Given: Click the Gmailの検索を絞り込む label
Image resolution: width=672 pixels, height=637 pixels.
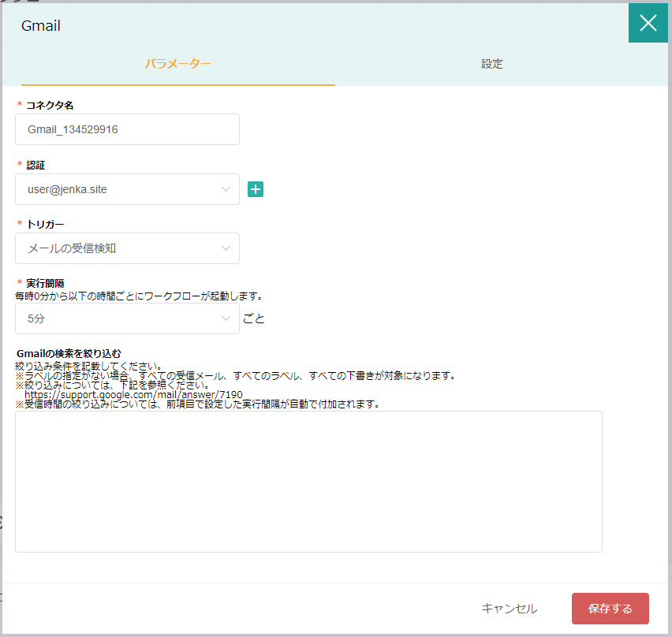Looking at the screenshot, I should (69, 353).
